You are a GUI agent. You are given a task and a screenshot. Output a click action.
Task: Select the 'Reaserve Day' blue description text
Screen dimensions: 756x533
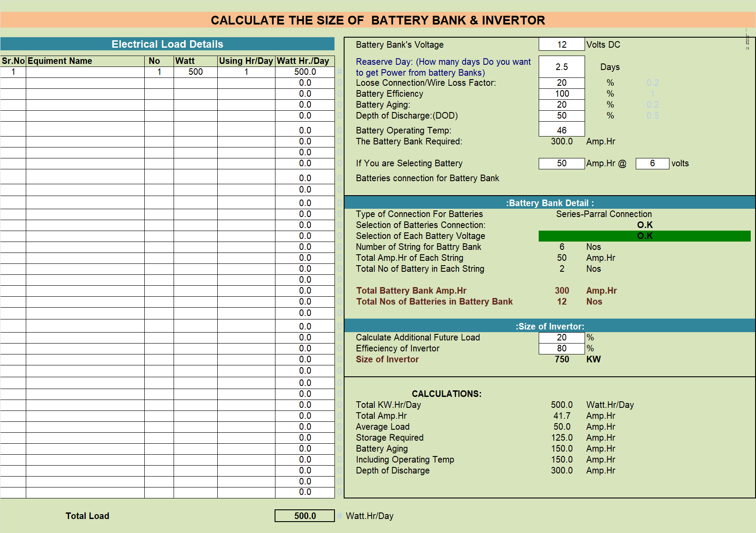click(443, 67)
